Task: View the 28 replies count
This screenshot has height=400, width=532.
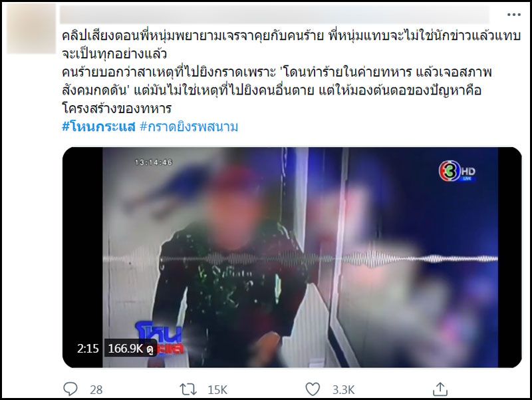Action: point(96,389)
